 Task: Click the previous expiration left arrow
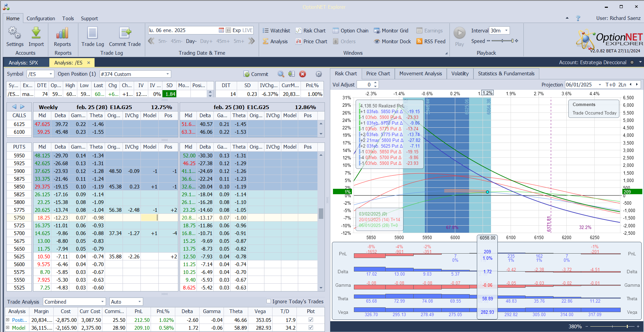point(14,107)
